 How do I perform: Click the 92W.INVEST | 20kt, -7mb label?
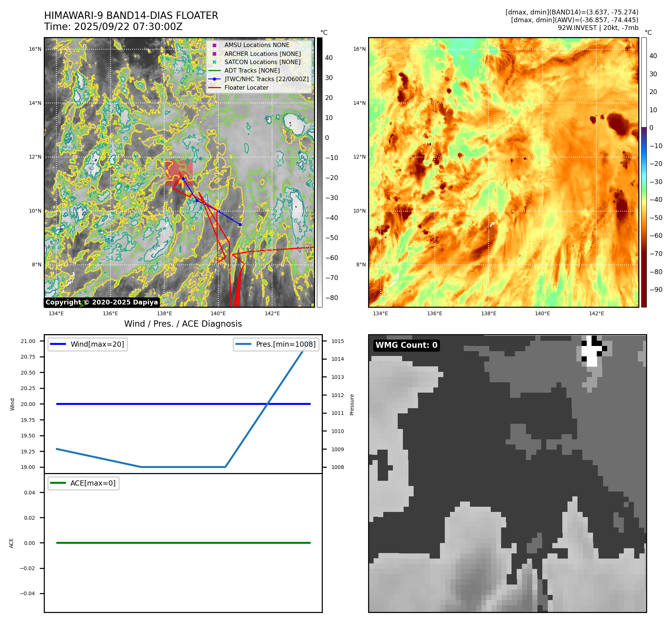[598, 28]
